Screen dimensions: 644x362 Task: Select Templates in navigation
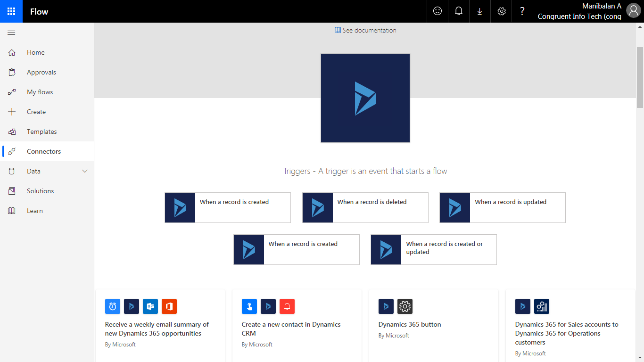pyautogui.click(x=47, y=132)
